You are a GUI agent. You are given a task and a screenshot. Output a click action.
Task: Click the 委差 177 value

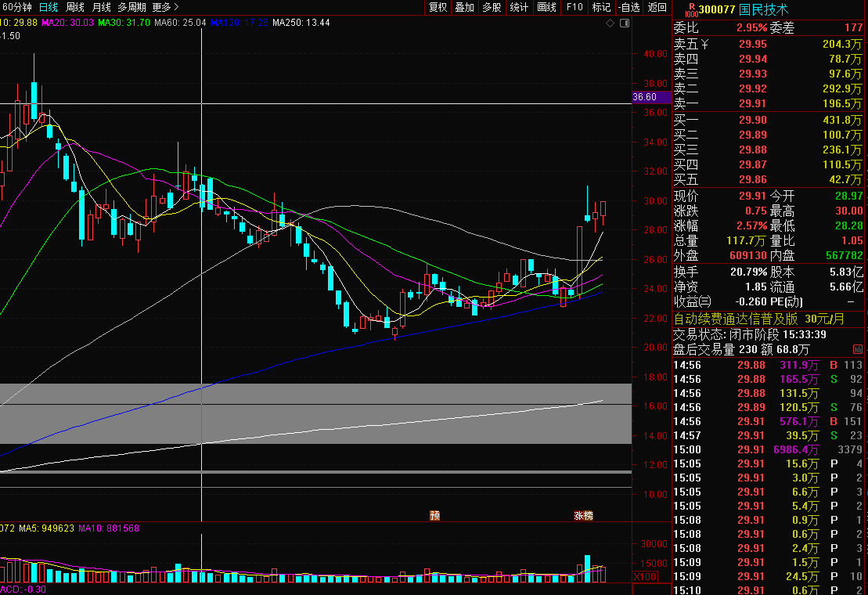coord(853,27)
